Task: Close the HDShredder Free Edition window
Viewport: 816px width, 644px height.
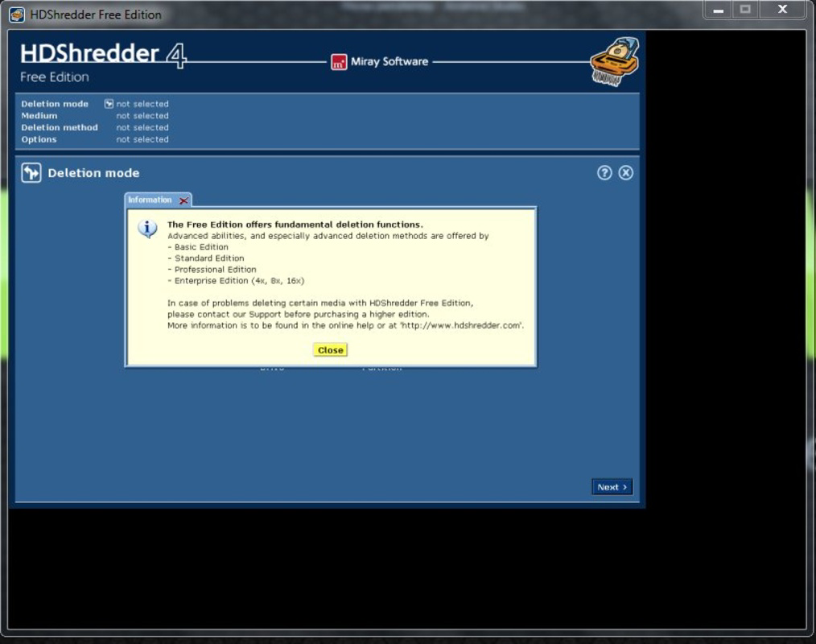Action: [782, 10]
